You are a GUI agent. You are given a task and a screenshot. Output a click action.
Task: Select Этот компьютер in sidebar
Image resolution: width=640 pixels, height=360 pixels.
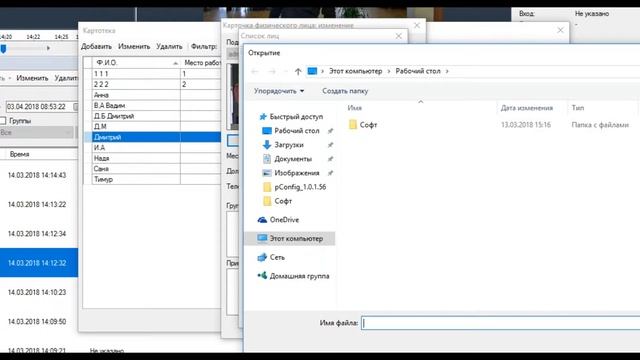coord(290,238)
